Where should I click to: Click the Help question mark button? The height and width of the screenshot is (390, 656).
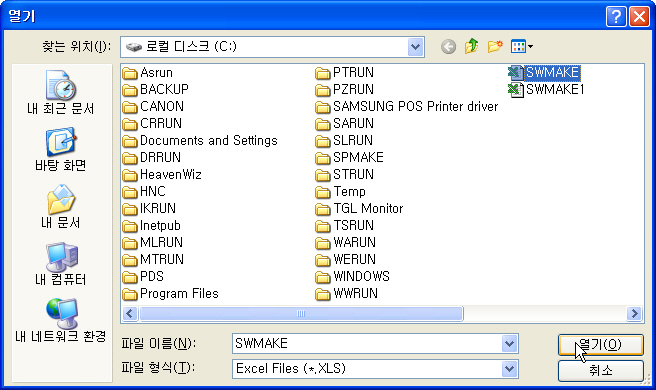[x=616, y=17]
